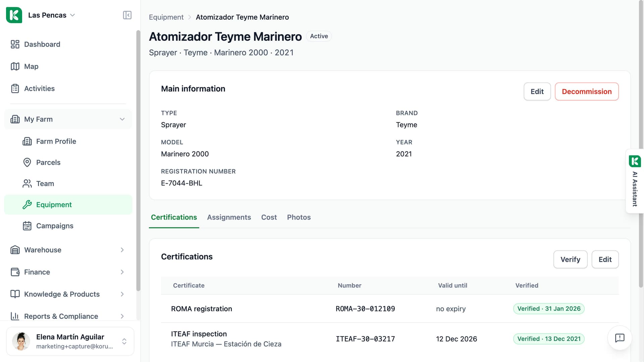Click the Finance wallet icon

click(15, 272)
